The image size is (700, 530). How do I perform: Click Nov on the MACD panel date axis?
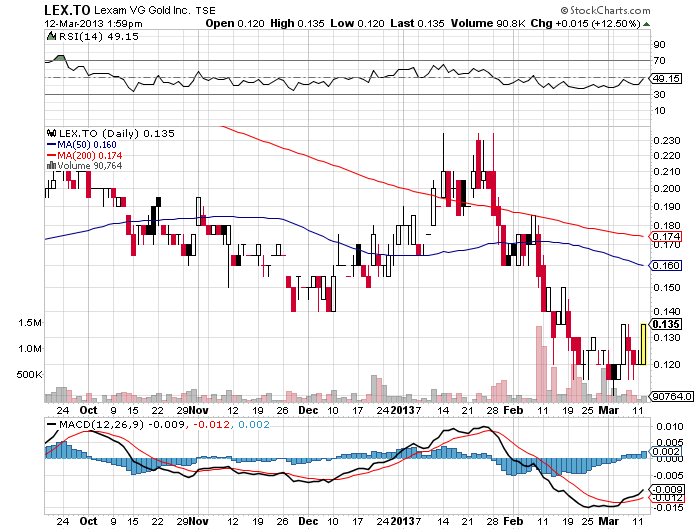198,521
